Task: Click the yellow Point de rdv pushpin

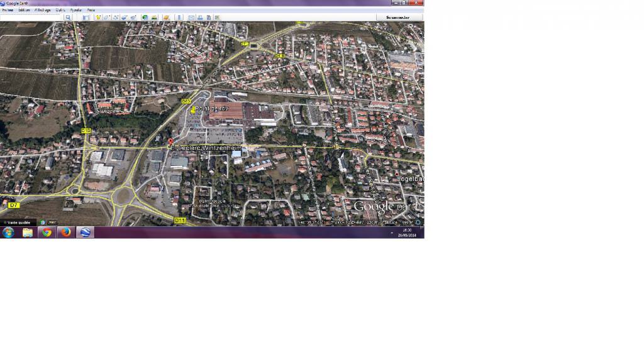Action: click(x=194, y=109)
